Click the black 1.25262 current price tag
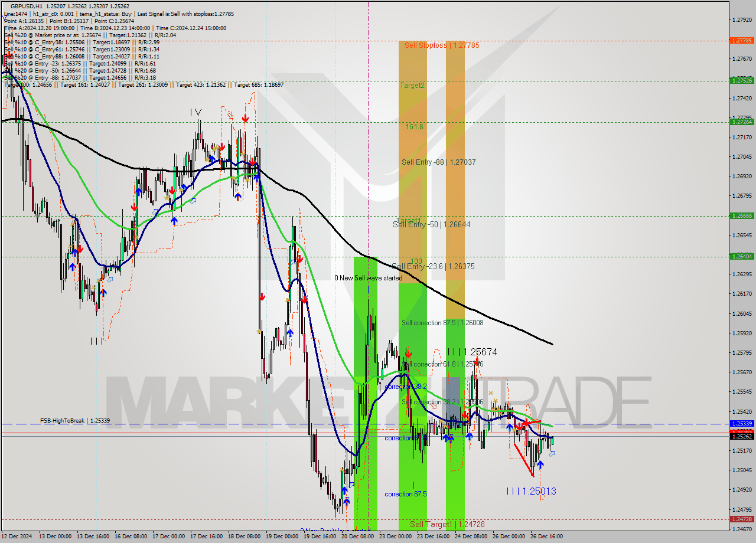The height and width of the screenshot is (543, 756). pyautogui.click(x=741, y=436)
